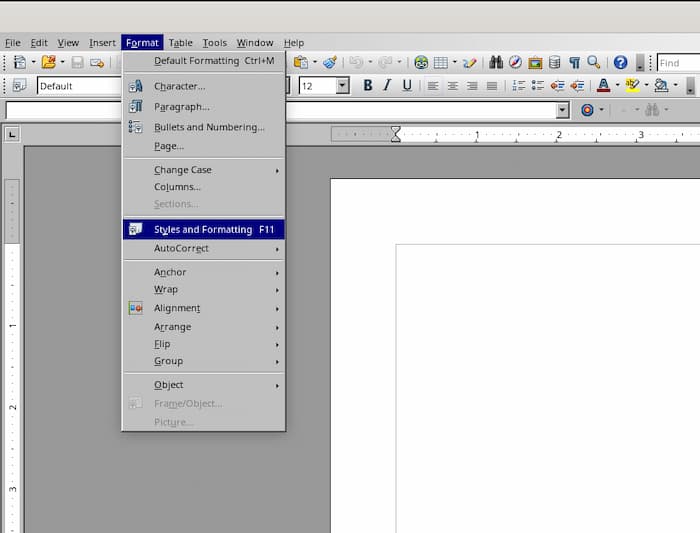Apply yellow Highlighting marker icon
The width and height of the screenshot is (700, 533).
coord(632,85)
